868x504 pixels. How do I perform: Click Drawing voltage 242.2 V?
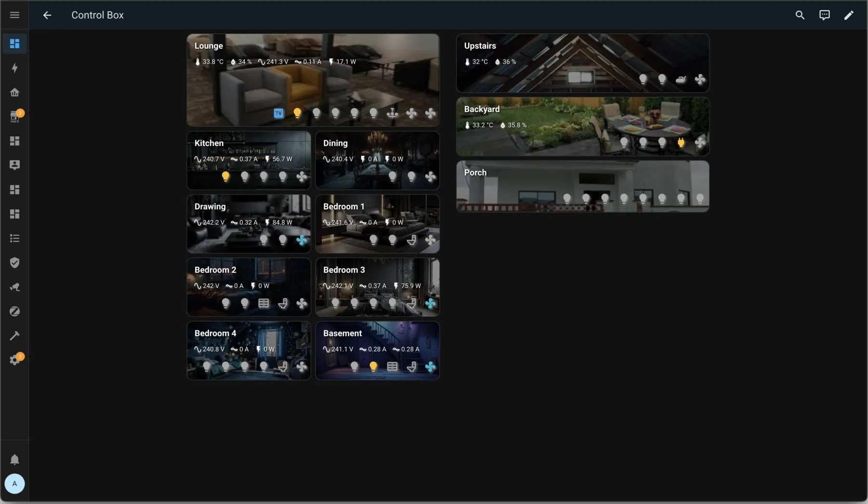[x=209, y=222]
